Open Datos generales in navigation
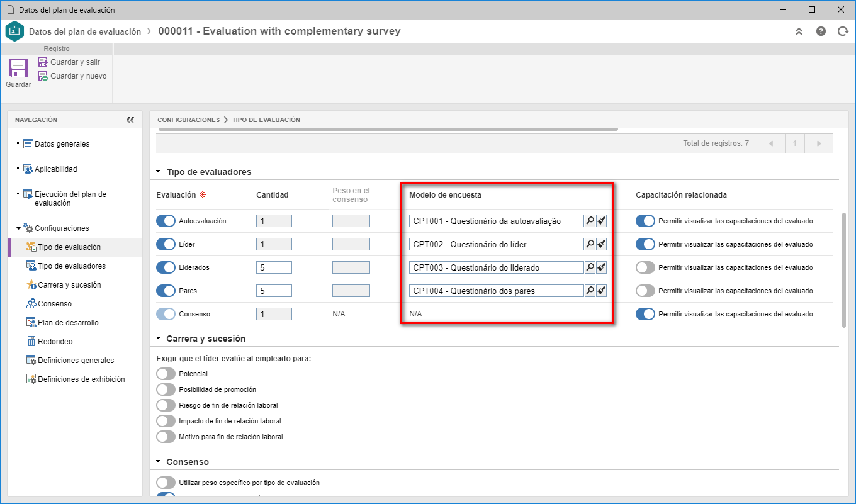 click(56, 144)
